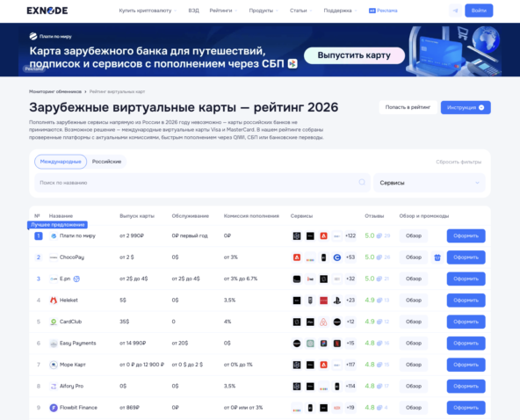This screenshot has height=420, width=520.
Task: Open the Telegram icon button in header
Action: coord(455,11)
